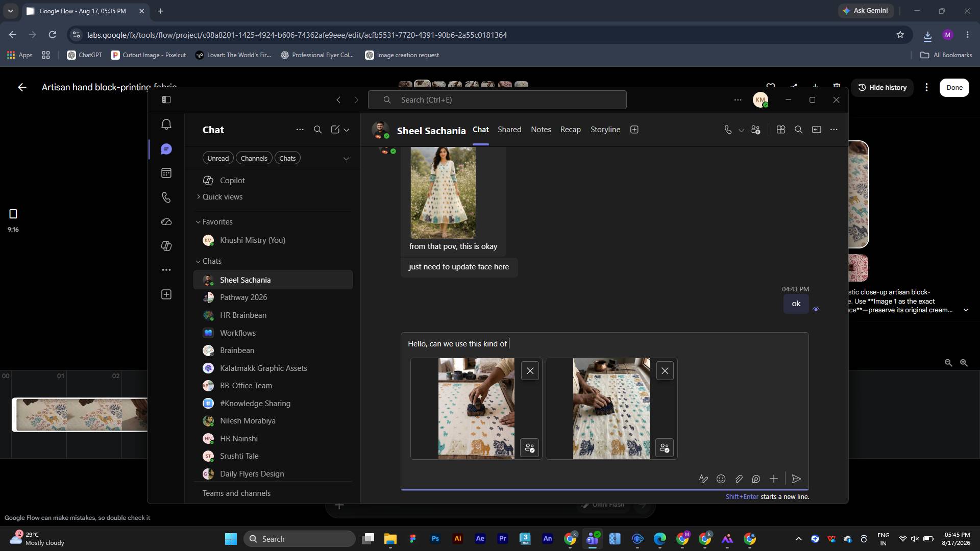
Task: Toggle the Channels filter chip
Action: pos(254,158)
